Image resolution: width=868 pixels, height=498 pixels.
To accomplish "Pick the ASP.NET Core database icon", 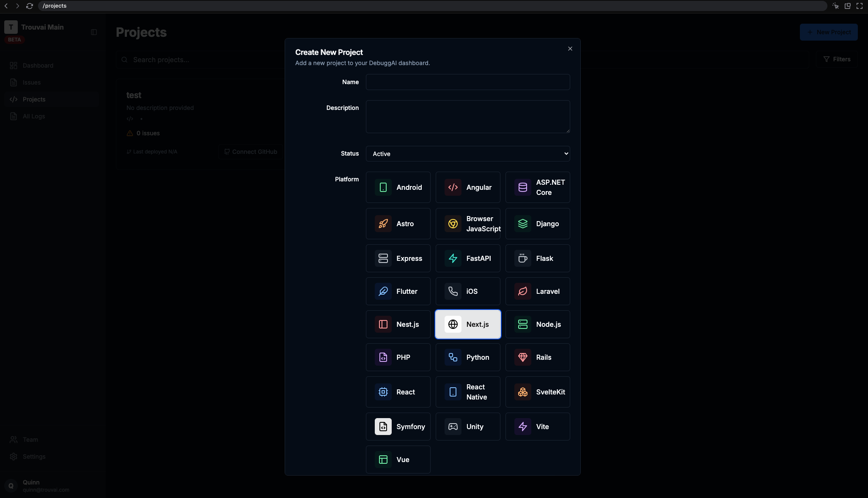I will [x=522, y=187].
